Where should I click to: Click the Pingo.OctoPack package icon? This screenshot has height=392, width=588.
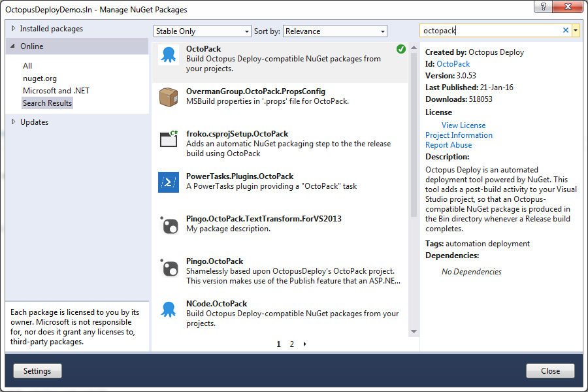169,267
